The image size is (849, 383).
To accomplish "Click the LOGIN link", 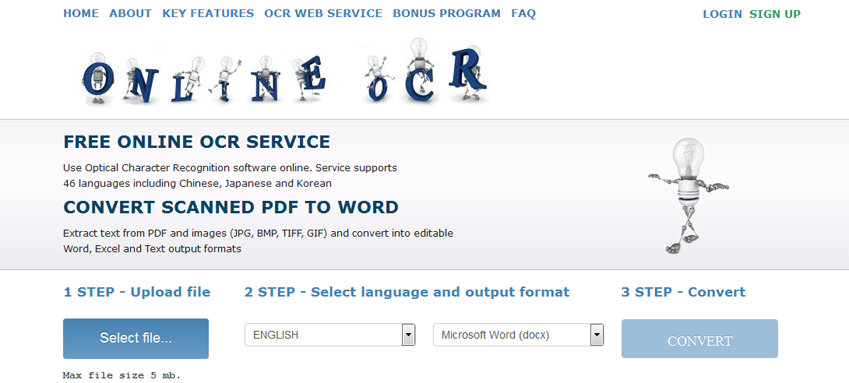I will pos(722,15).
